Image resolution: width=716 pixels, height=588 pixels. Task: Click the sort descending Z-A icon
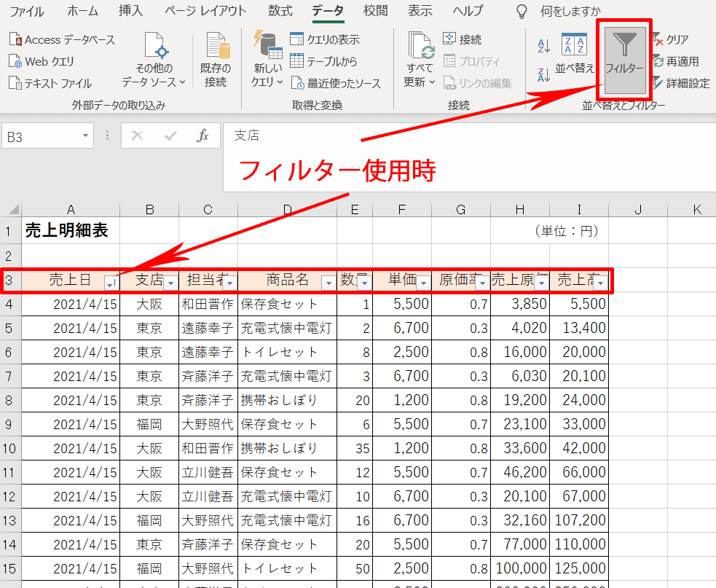tap(543, 74)
